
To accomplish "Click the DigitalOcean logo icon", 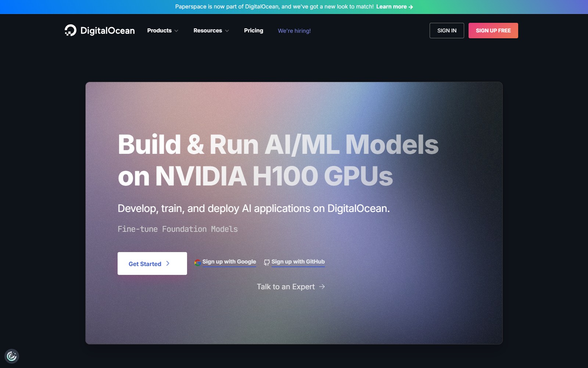I will point(70,30).
